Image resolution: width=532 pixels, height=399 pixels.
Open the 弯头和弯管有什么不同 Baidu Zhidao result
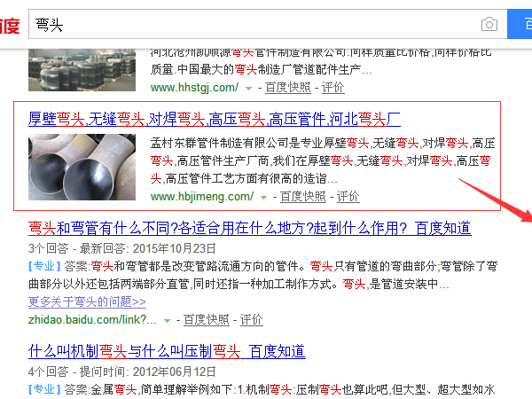pos(249,228)
